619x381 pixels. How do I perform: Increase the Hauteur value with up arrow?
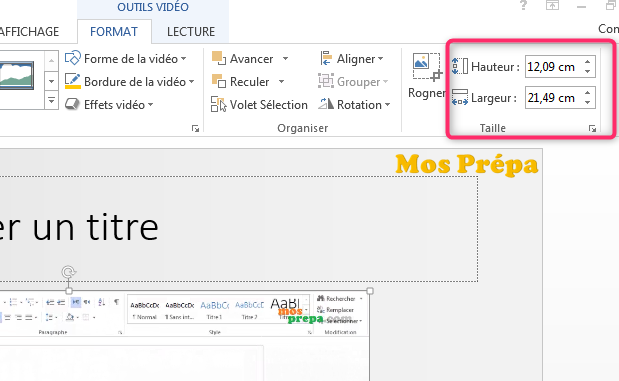pyautogui.click(x=588, y=62)
